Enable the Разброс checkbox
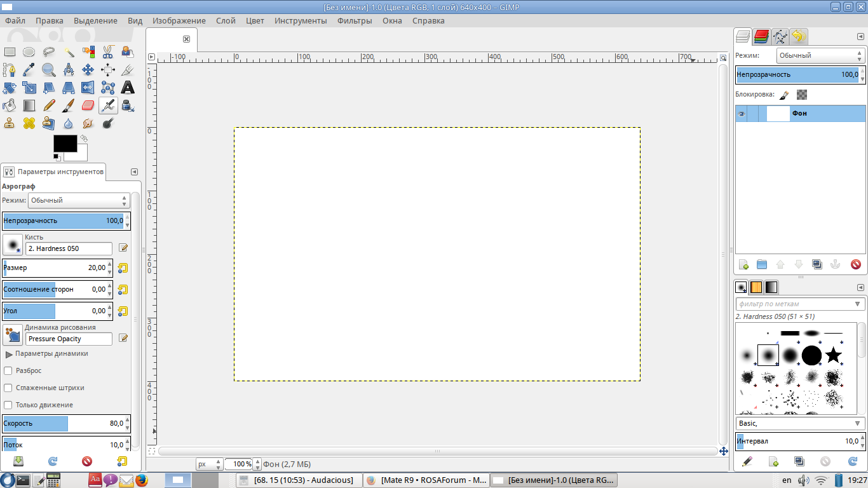This screenshot has width=868, height=488. pos(8,370)
